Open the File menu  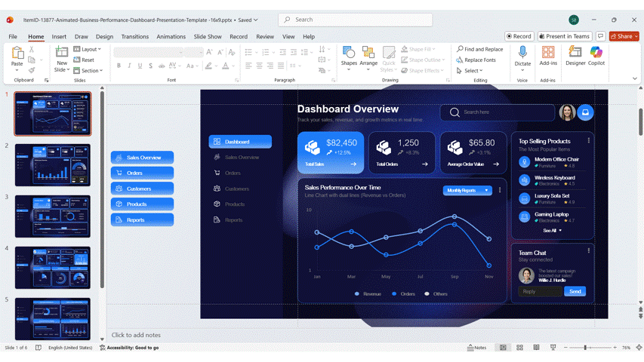coord(13,36)
